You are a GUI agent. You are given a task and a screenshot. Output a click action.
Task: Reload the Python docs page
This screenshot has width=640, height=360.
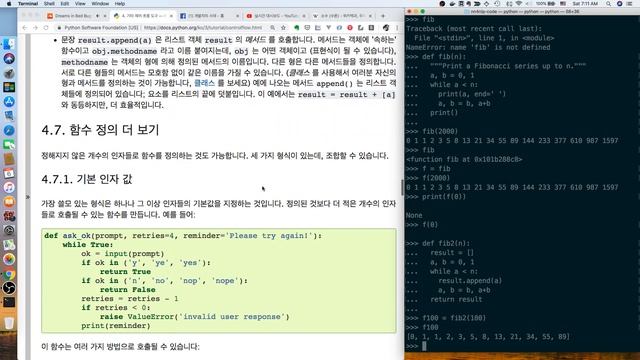pos(46,28)
